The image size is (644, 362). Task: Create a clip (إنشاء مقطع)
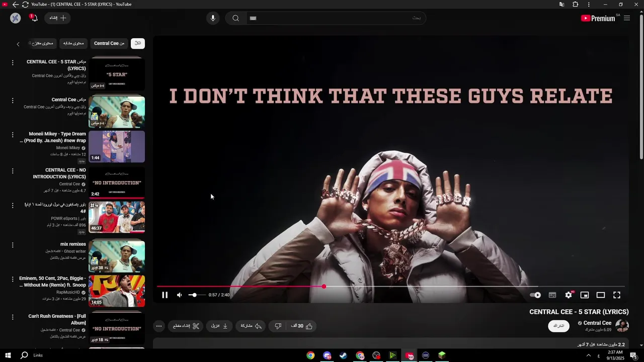[x=186, y=326]
